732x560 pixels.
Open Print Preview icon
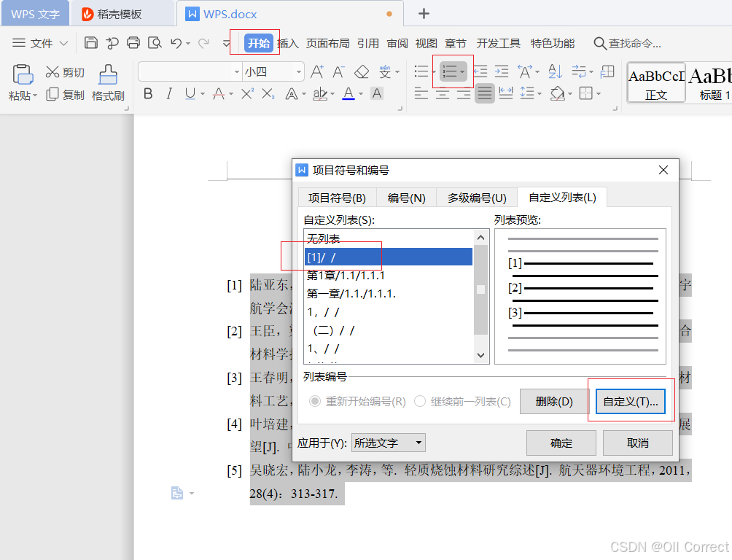click(155, 43)
